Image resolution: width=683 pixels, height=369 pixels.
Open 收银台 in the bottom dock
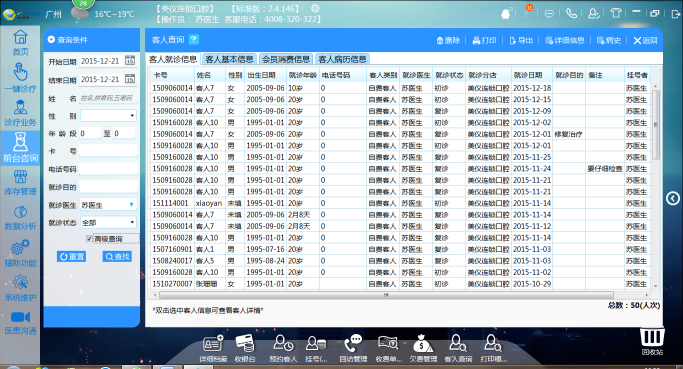point(245,349)
